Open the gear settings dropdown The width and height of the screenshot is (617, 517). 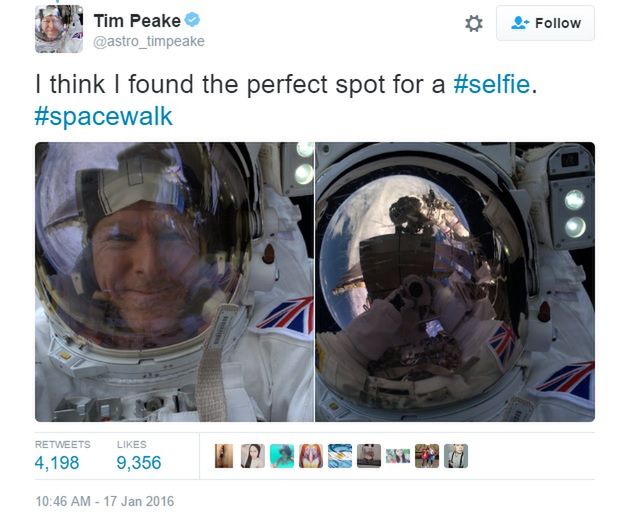tap(474, 23)
